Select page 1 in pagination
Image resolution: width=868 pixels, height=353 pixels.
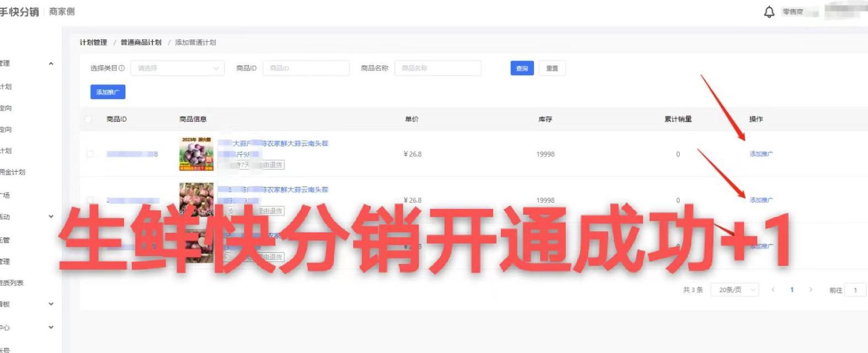point(792,290)
